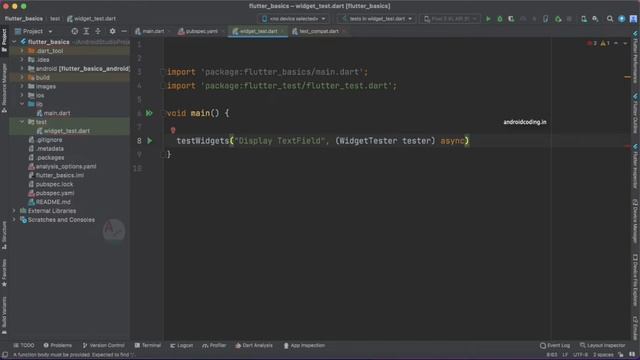Open the Dart Analysis tool window
Viewport: 640px width, 360px height.
[254, 345]
